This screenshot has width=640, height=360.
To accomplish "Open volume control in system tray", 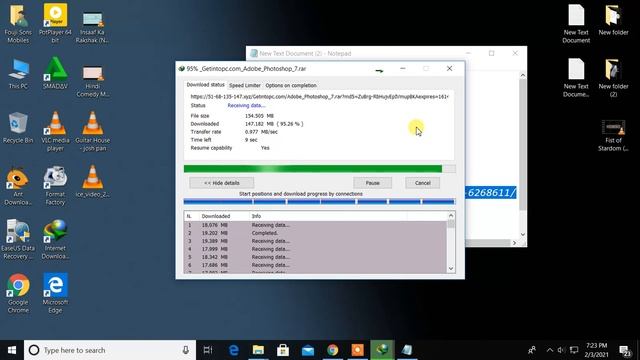I will pos(561,350).
